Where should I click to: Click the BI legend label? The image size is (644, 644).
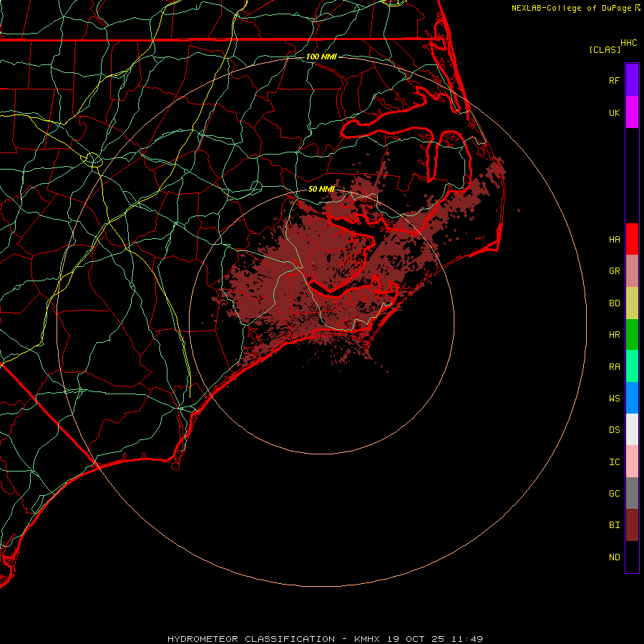click(x=615, y=525)
